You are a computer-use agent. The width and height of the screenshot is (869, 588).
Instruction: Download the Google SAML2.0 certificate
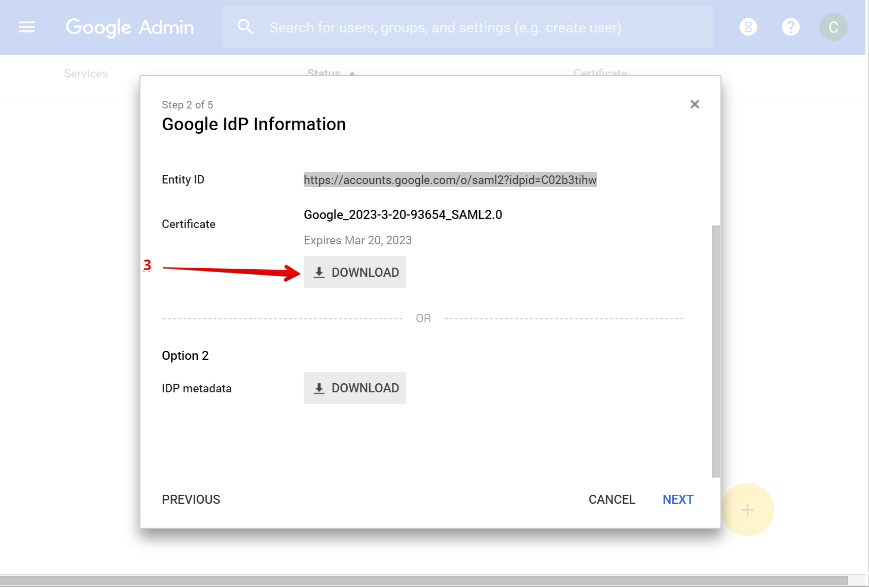point(354,272)
